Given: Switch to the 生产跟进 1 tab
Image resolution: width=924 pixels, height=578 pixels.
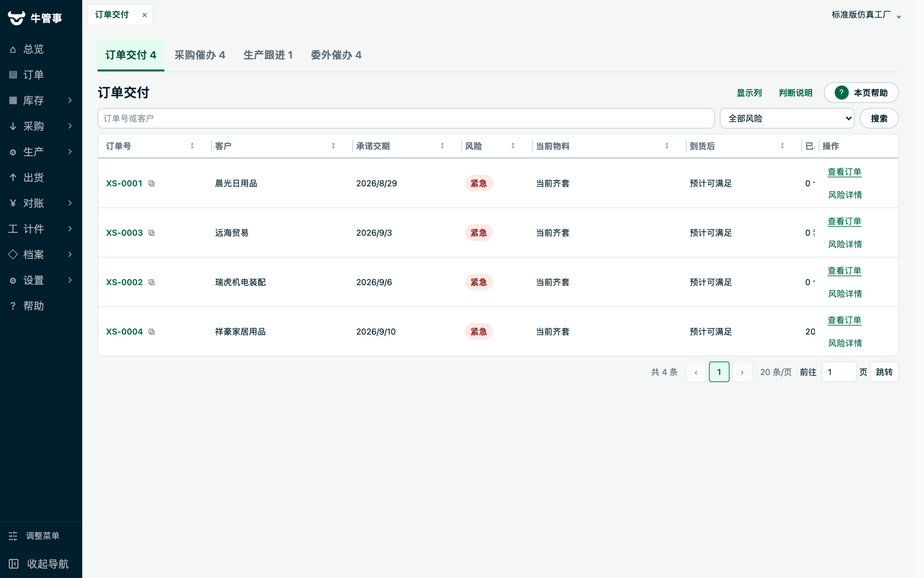Looking at the screenshot, I should [x=268, y=55].
